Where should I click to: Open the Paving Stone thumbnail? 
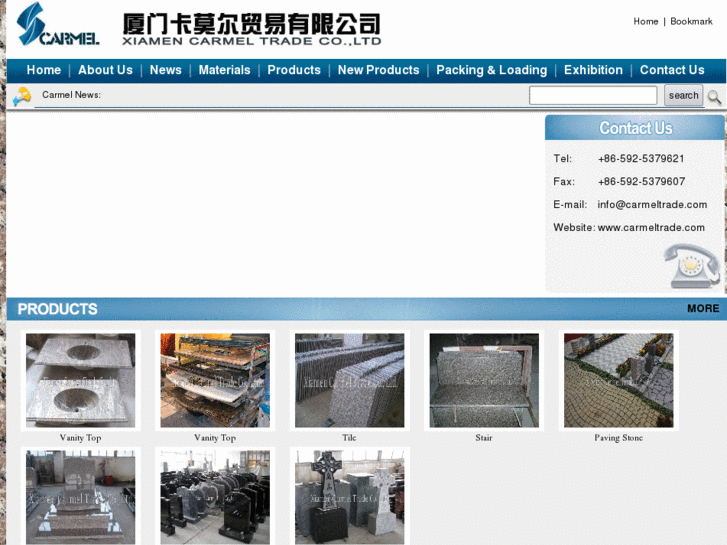click(619, 380)
